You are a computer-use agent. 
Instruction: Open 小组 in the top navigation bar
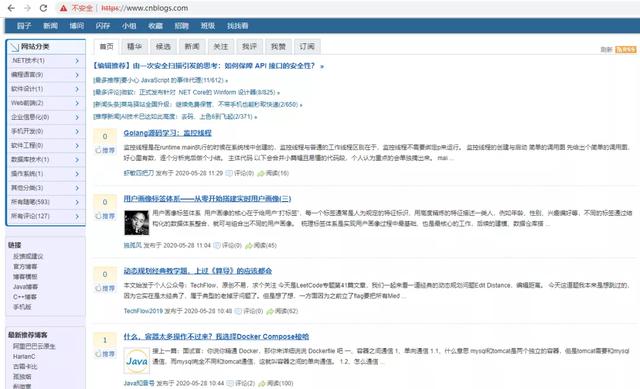(129, 26)
